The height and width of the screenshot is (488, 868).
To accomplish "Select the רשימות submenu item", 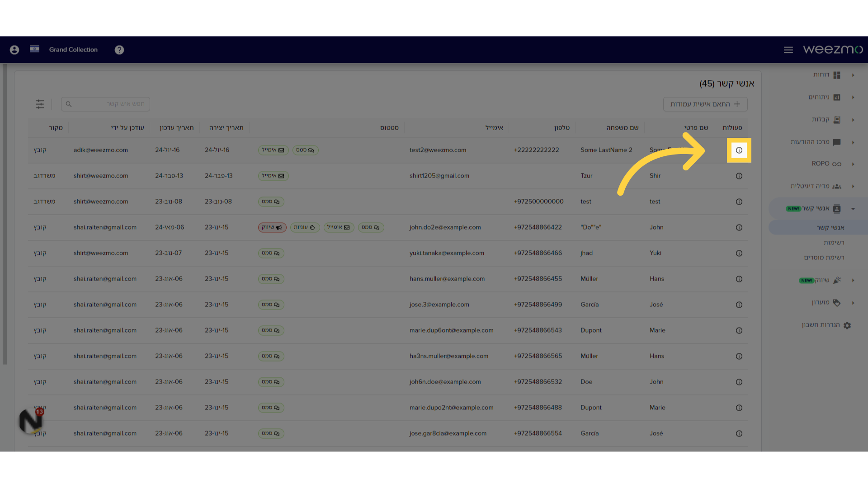I will [834, 243].
